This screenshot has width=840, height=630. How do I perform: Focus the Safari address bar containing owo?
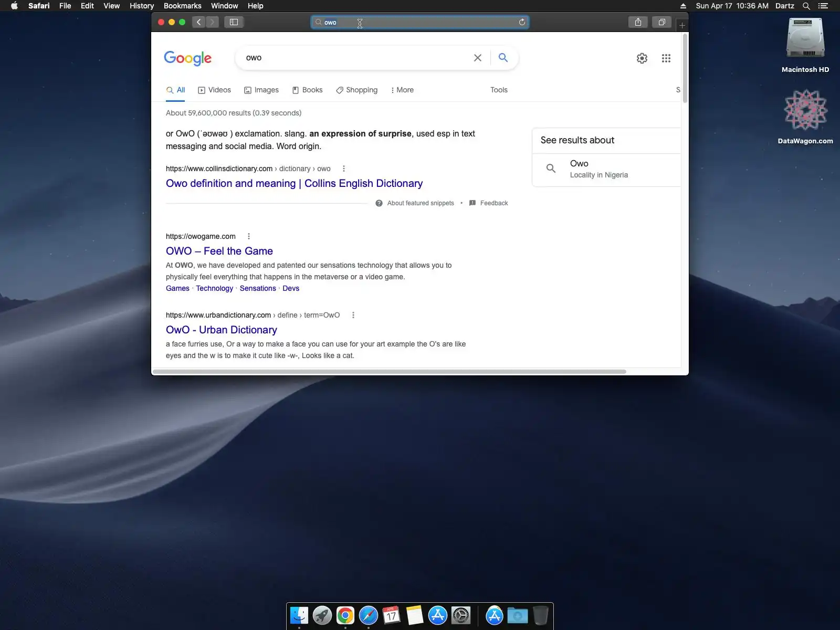(419, 22)
